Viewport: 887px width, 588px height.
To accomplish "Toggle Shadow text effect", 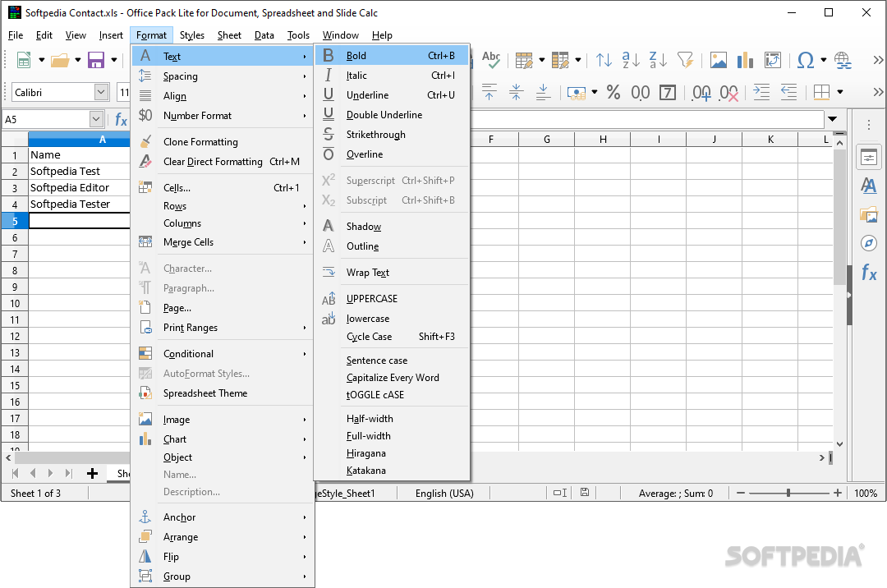I will tap(392, 226).
